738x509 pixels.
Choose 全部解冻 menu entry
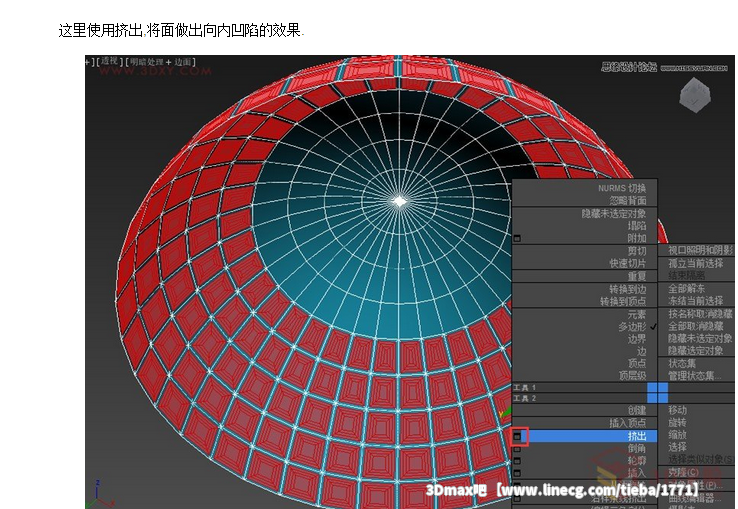(687, 289)
